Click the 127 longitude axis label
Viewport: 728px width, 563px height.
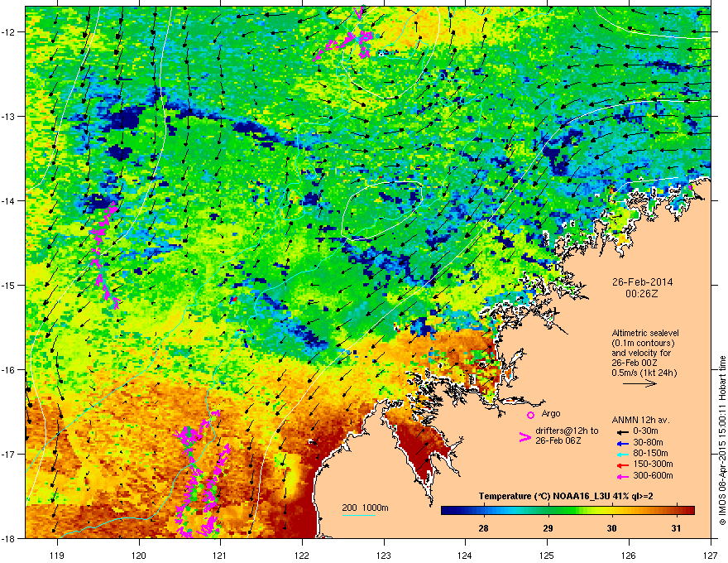click(711, 556)
